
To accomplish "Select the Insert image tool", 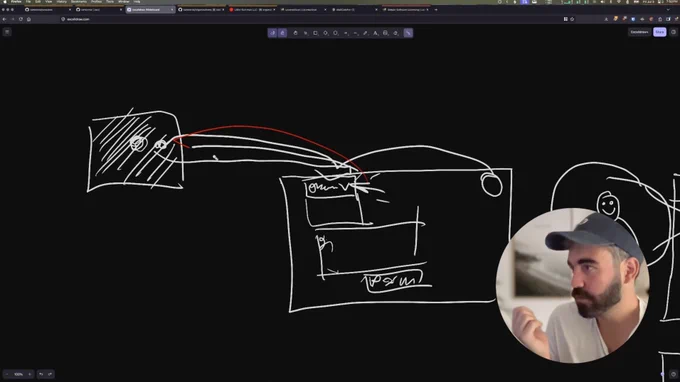I will [x=385, y=33].
